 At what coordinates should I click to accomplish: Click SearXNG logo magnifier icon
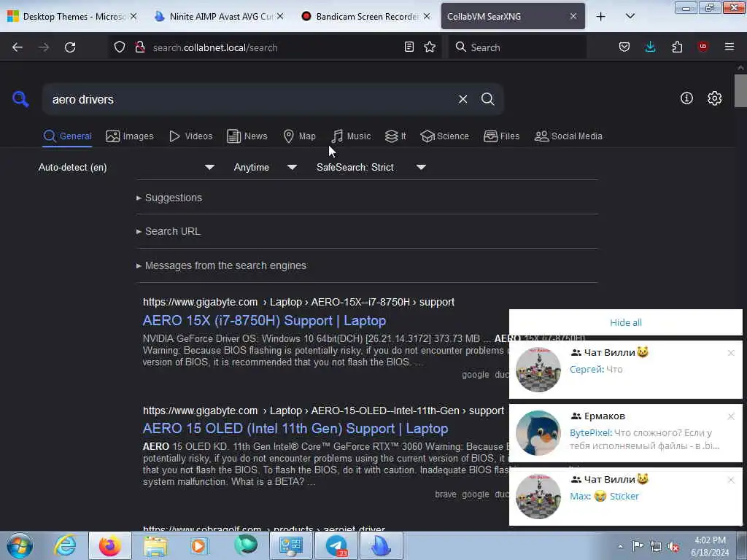click(20, 99)
